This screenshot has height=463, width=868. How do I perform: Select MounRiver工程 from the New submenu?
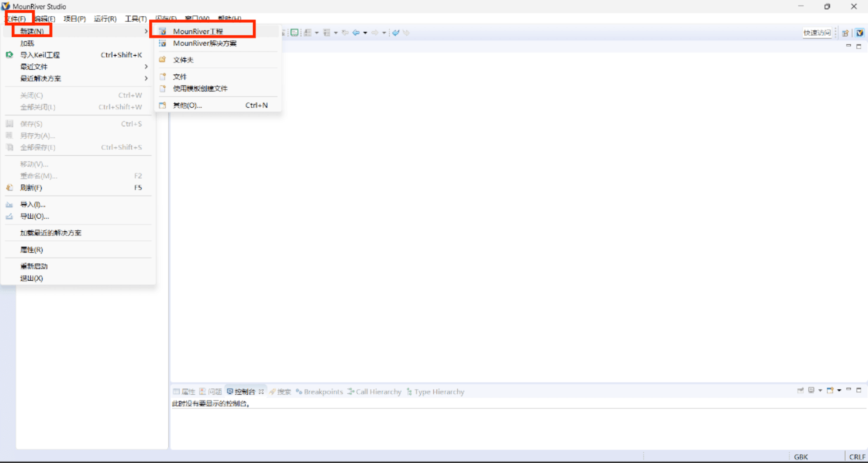click(198, 31)
